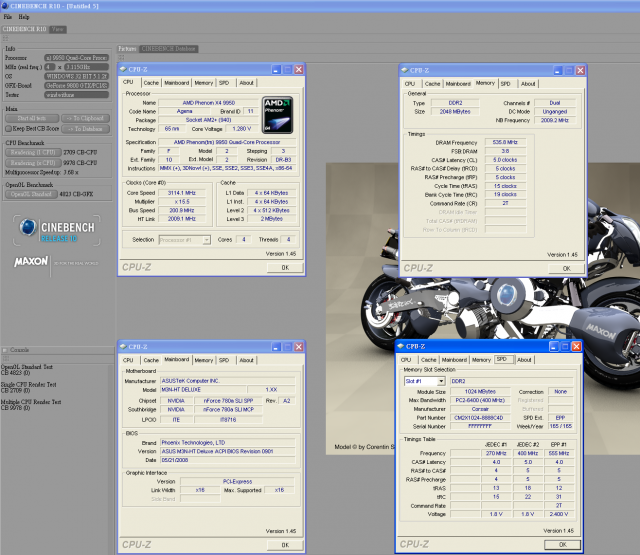
Task: Click the AMD Phenom processor logo
Action: coord(278,115)
